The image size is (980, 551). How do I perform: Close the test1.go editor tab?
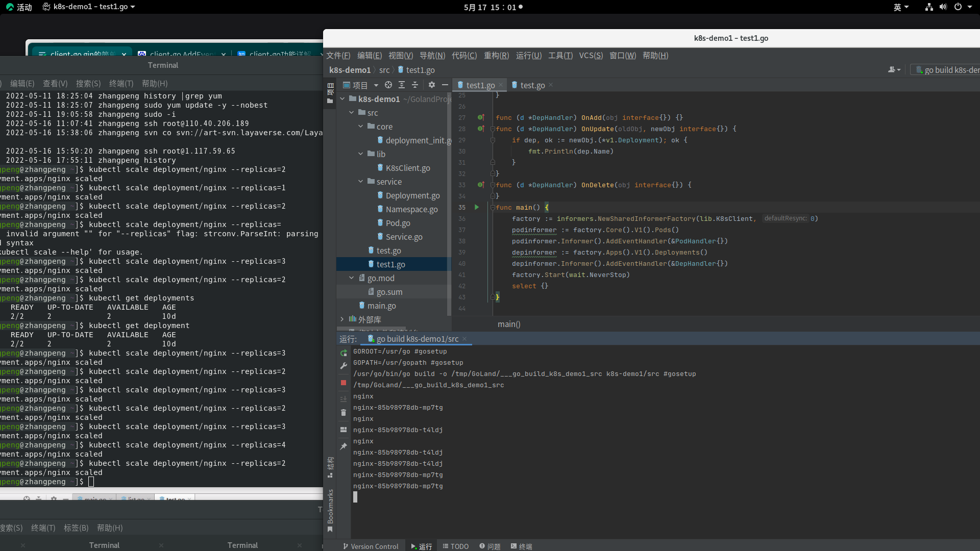tap(501, 85)
